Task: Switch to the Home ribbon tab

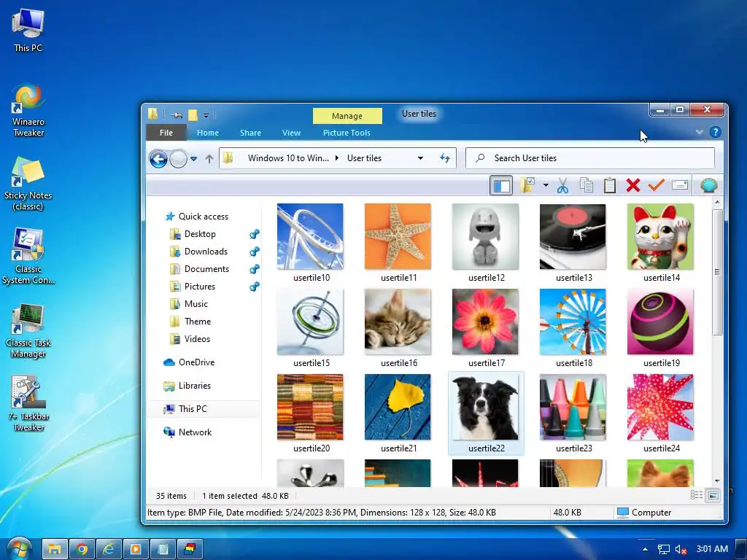Action: click(208, 133)
